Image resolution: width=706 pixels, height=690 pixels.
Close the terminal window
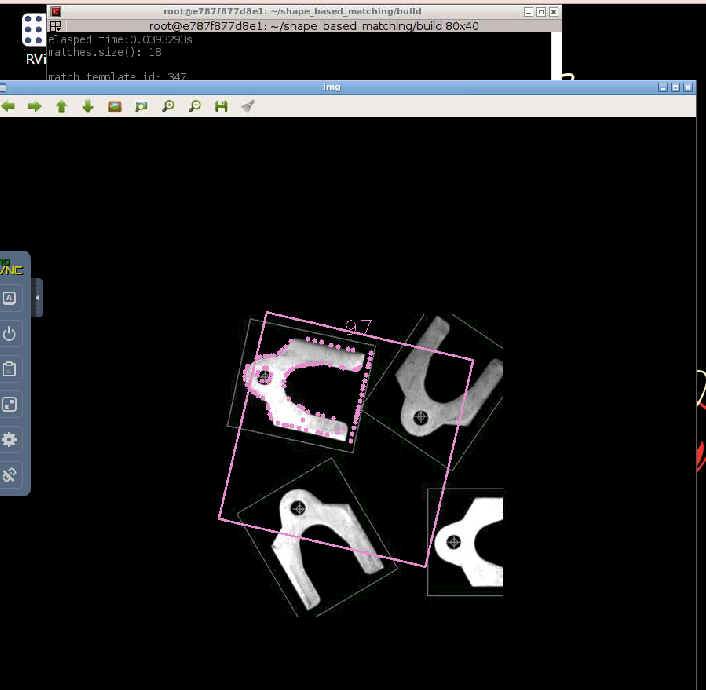(x=554, y=12)
